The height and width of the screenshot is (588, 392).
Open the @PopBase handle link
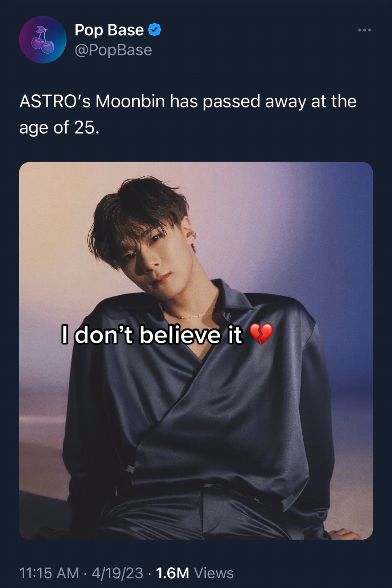tap(113, 50)
